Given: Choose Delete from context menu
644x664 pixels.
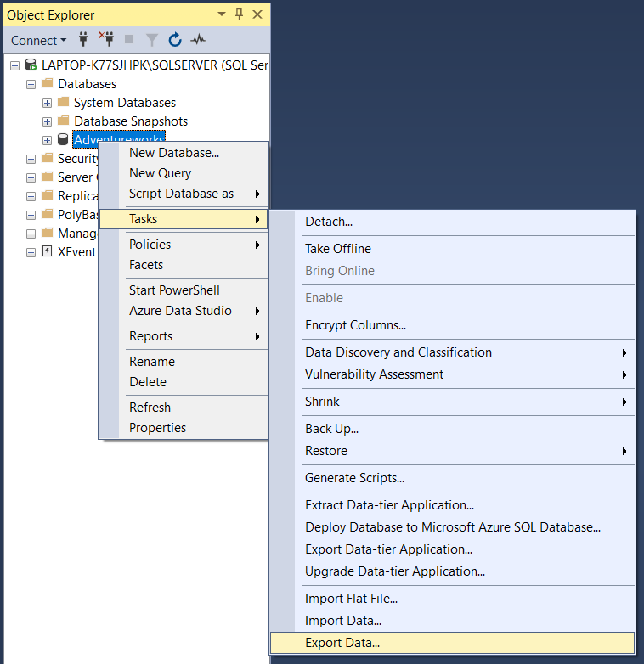Looking at the screenshot, I should pos(184,381).
